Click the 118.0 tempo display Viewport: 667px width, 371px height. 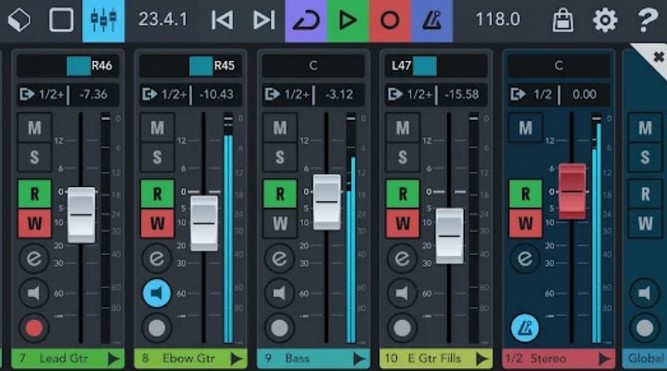(x=498, y=20)
